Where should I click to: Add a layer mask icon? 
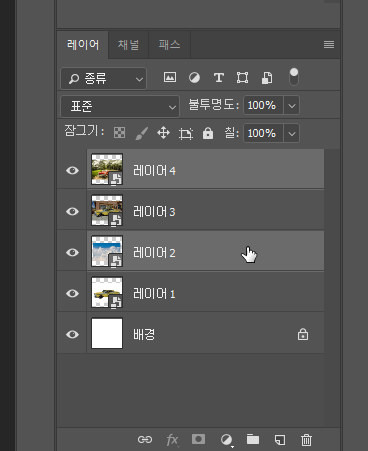tap(198, 439)
